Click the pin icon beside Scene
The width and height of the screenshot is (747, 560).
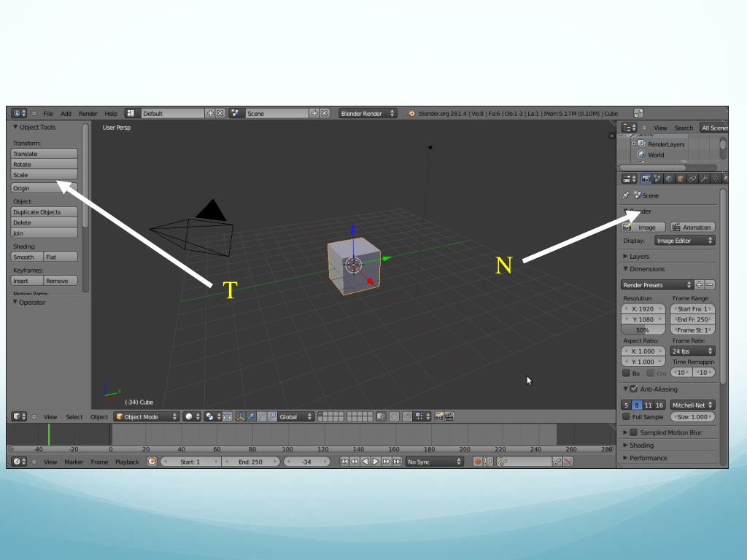click(626, 195)
